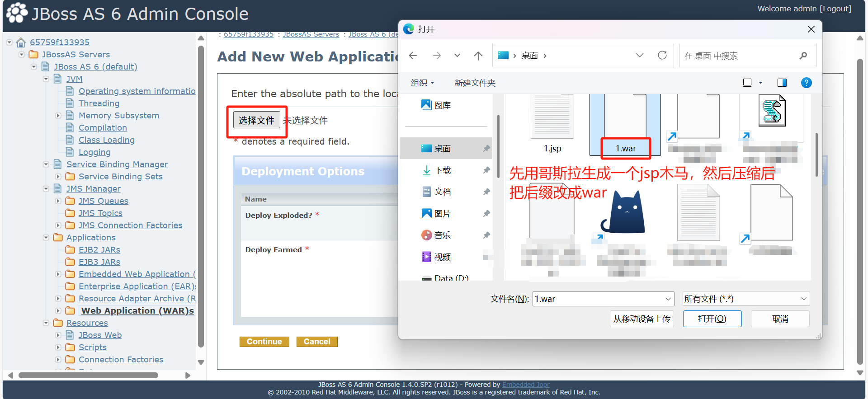Click the Cancel button on the form
This screenshot has height=399, width=868.
click(317, 342)
